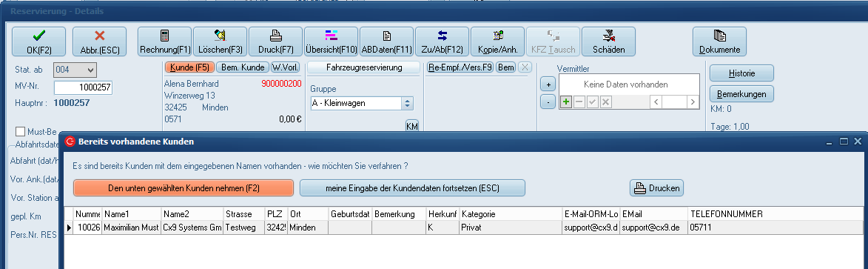Toggle the Must-Be checkbox
Screen dimensions: 868x269
(21, 131)
